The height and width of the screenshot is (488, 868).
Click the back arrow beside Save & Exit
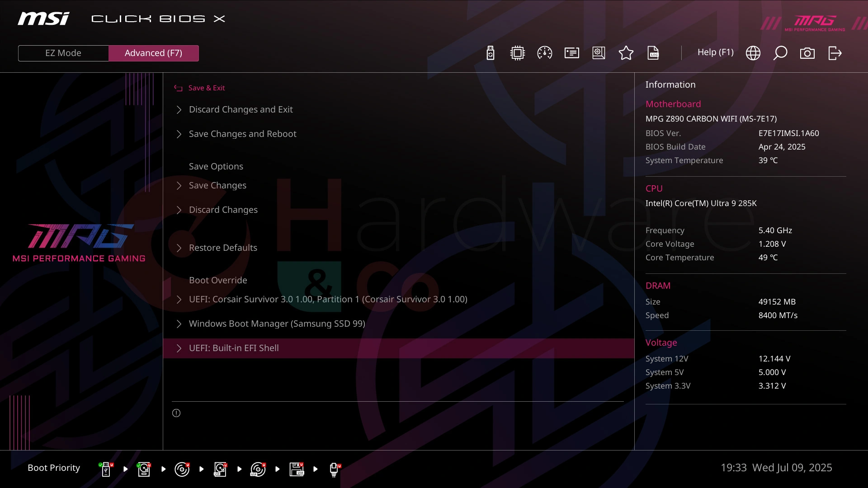tap(178, 88)
